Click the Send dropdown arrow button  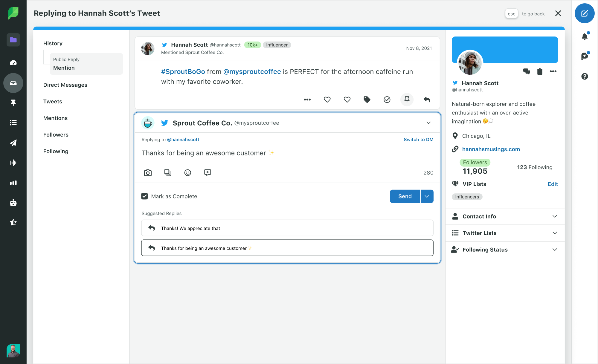tap(427, 196)
